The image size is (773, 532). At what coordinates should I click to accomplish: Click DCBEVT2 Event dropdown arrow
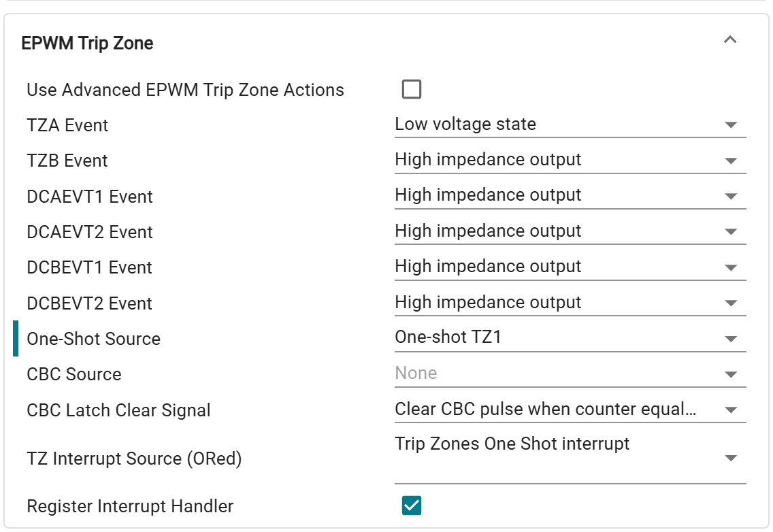(731, 303)
